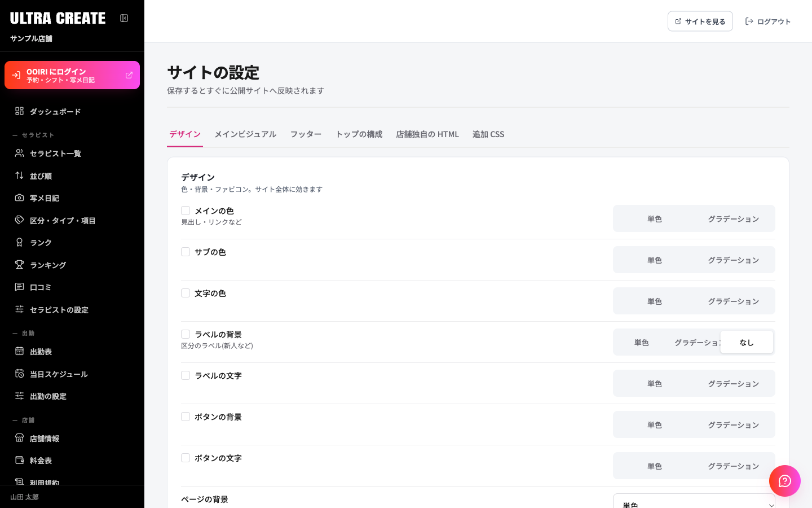The height and width of the screenshot is (508, 812).
Task: Switch to the フッター tab
Action: (306, 134)
